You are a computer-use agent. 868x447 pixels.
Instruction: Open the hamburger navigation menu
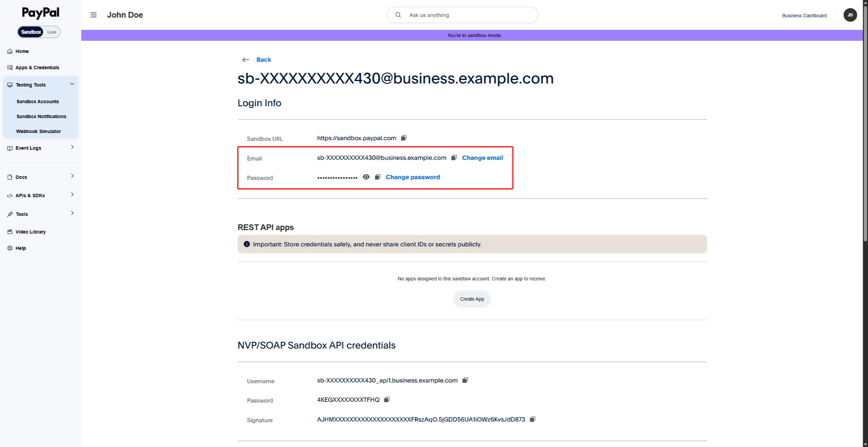point(93,15)
